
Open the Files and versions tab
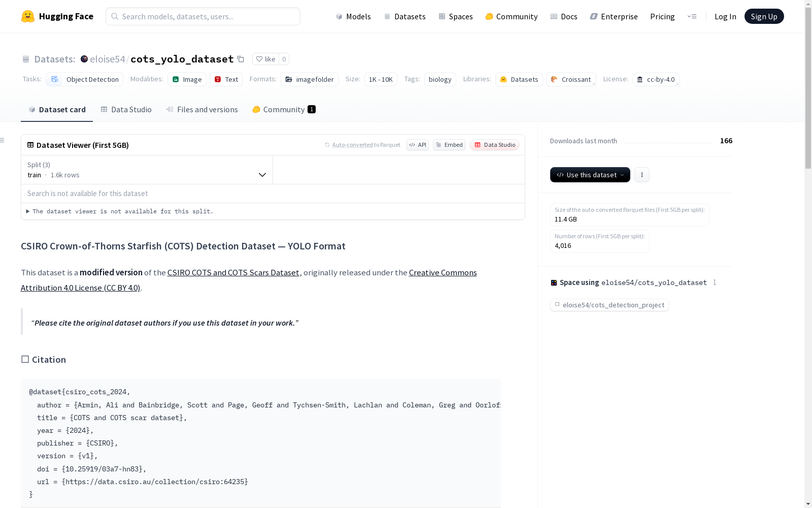pyautogui.click(x=202, y=109)
